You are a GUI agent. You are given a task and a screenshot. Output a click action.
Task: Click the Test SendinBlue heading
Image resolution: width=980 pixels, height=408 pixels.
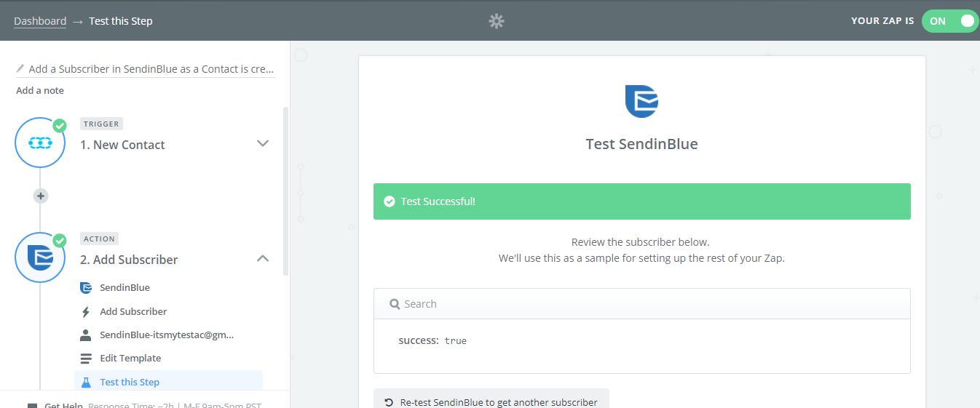click(641, 144)
